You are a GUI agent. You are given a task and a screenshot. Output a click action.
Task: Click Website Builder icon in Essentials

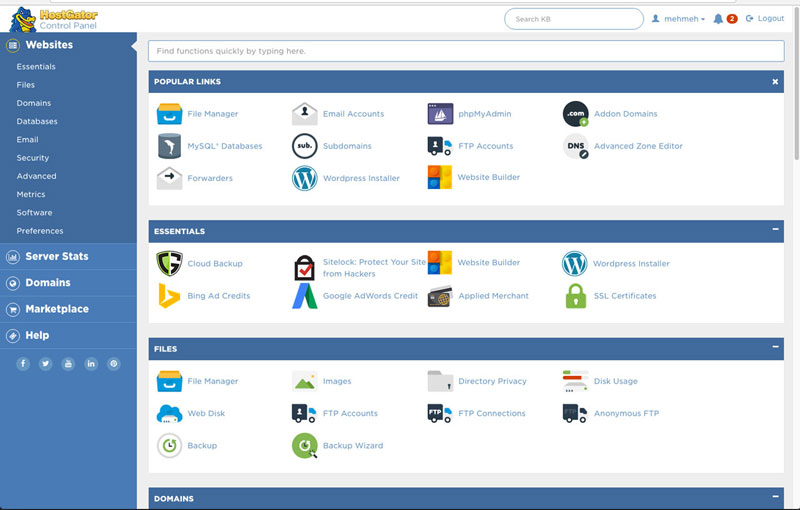(440, 263)
